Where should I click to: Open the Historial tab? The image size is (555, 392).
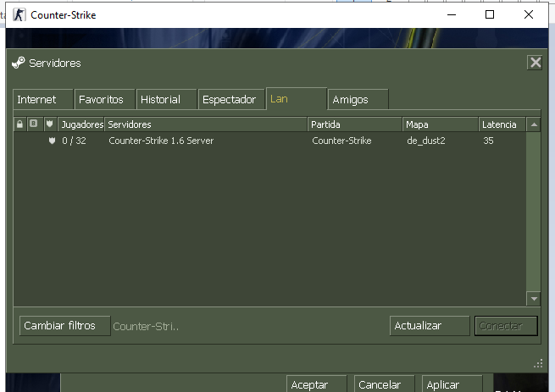pyautogui.click(x=166, y=99)
